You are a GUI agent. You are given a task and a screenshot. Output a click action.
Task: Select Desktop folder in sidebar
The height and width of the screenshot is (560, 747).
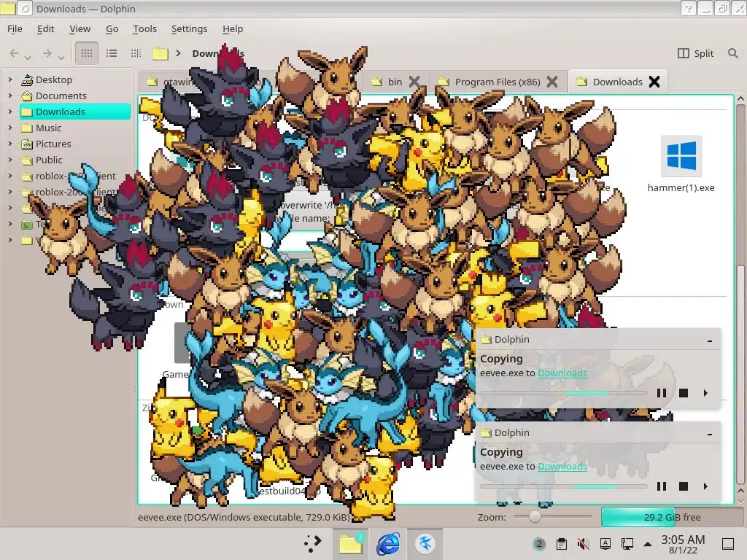(47, 79)
